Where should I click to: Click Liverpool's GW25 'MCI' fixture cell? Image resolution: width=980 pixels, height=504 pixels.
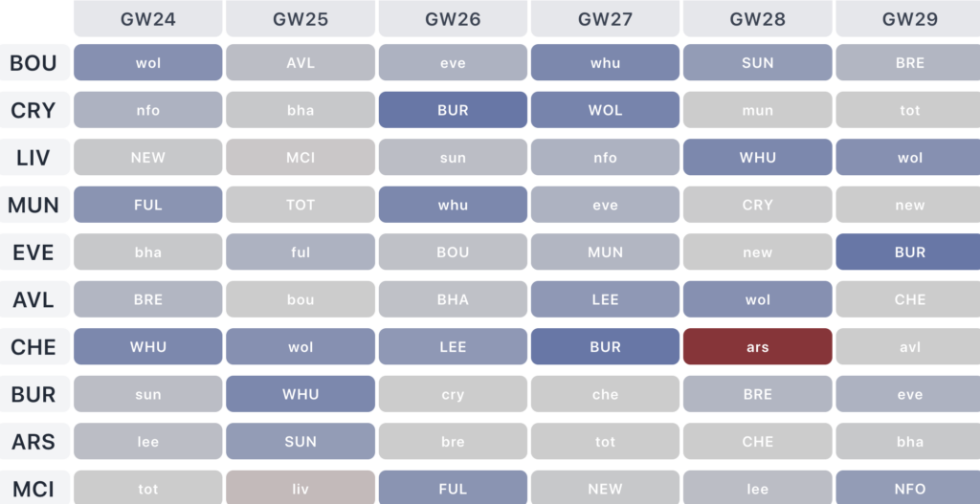(x=301, y=158)
